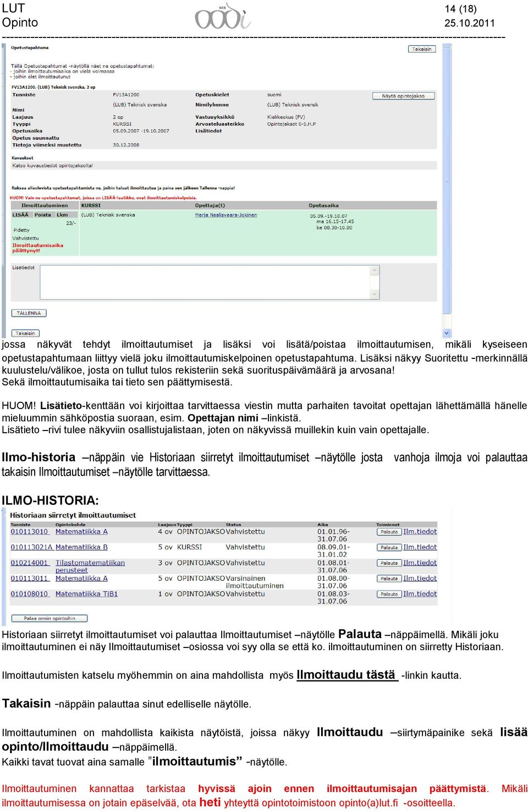Click the TALLENNA button
528x812 pixels.
pyautogui.click(x=29, y=313)
